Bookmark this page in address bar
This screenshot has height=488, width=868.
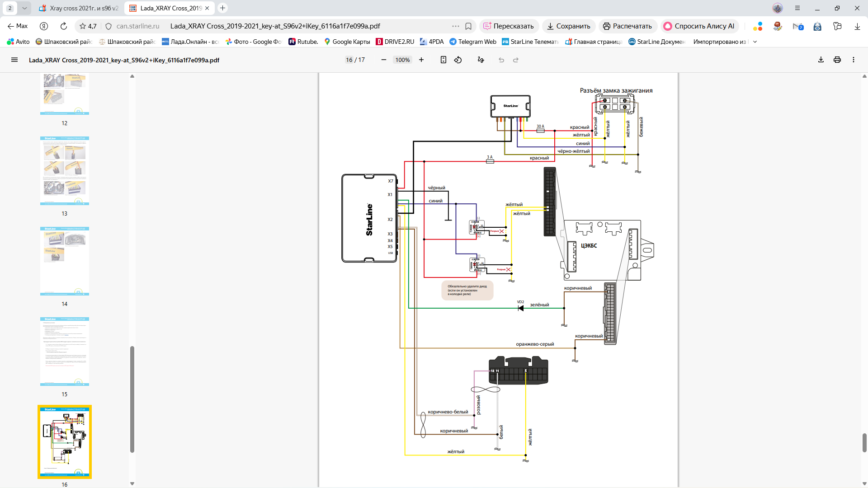[468, 26]
